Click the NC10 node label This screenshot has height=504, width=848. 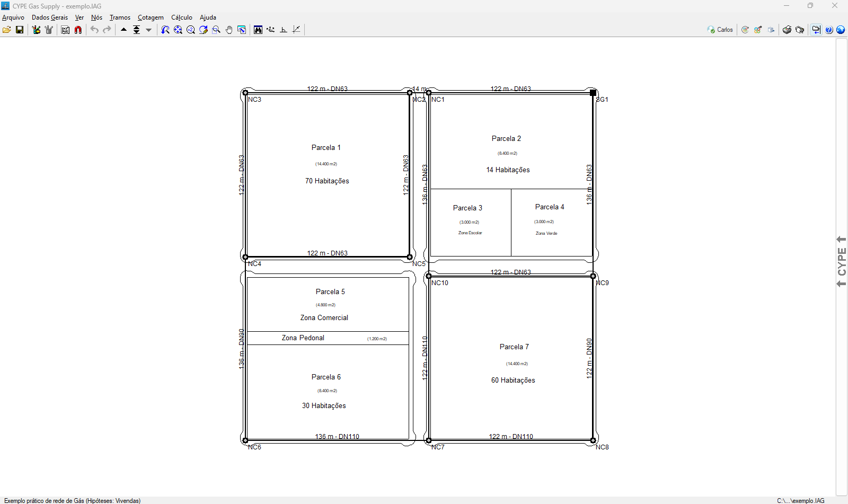pyautogui.click(x=440, y=283)
